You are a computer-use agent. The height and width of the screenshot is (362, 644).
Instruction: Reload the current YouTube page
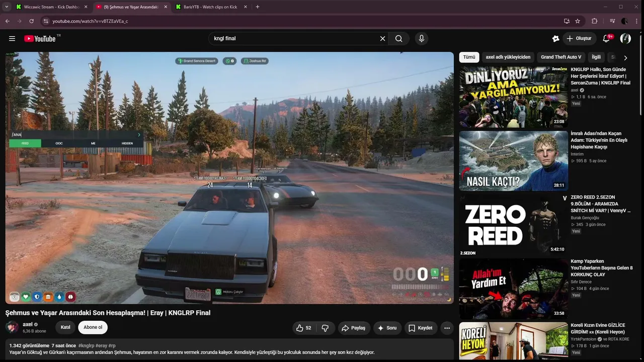31,21
